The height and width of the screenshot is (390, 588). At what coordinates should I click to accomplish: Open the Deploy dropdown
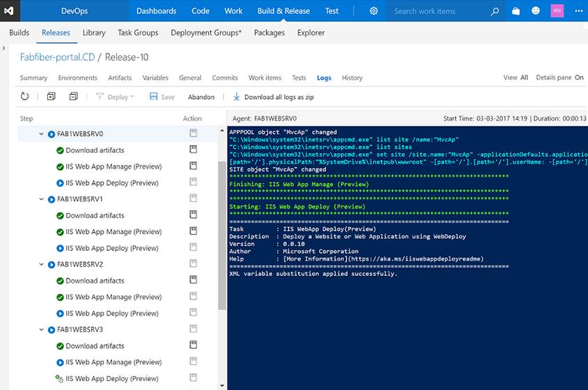tap(115, 97)
